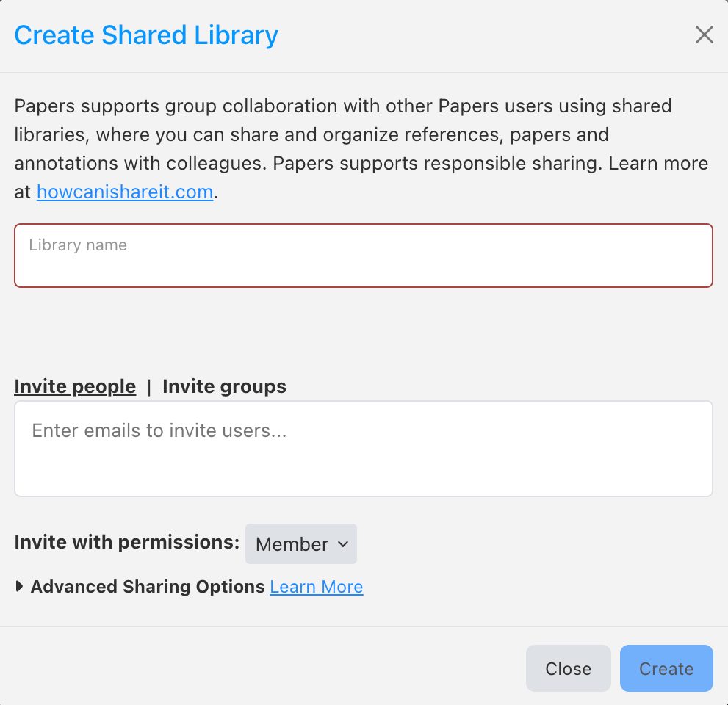Image resolution: width=728 pixels, height=705 pixels.
Task: Click the chevron inside the Member selector
Action: coord(342,544)
